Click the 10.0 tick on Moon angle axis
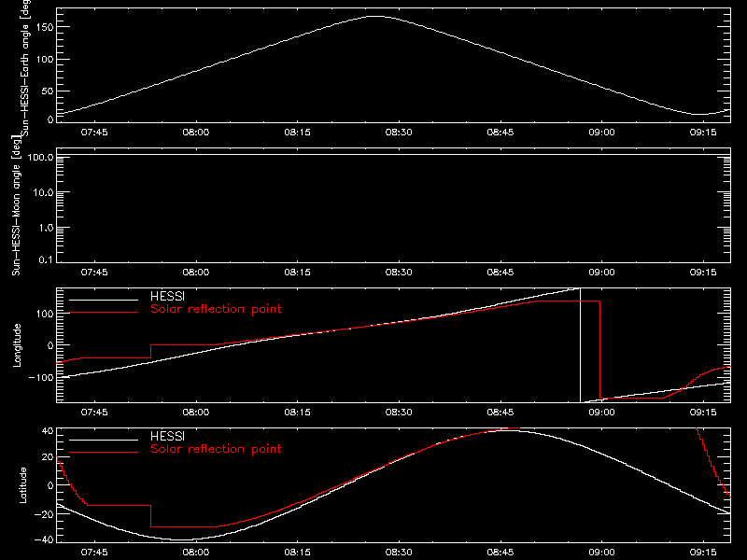The width and height of the screenshot is (747, 560). (43, 192)
